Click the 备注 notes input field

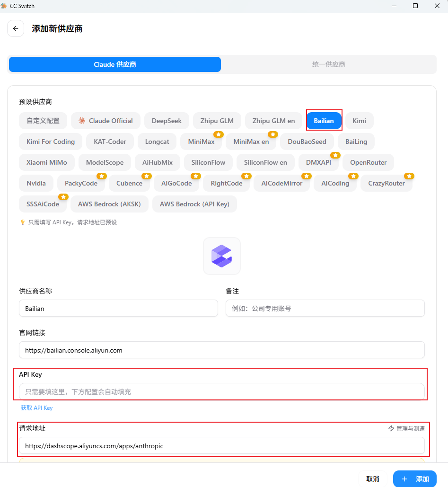tap(325, 309)
